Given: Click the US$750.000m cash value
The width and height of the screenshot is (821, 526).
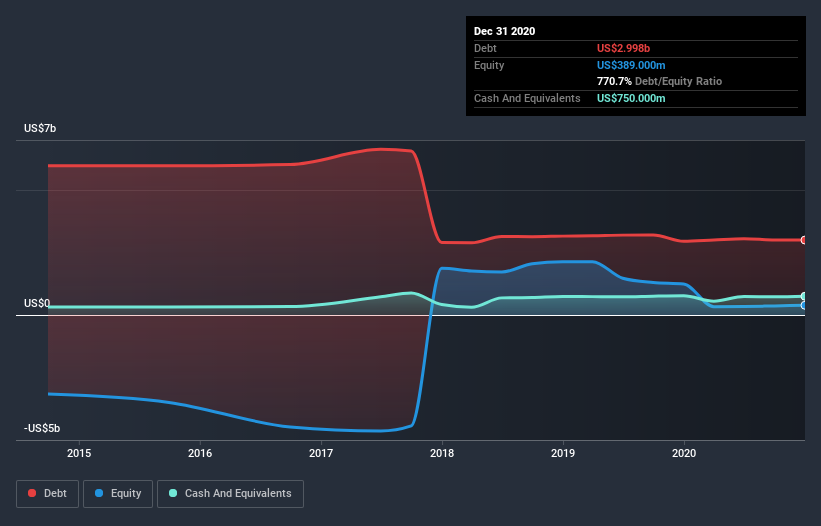Looking at the screenshot, I should coord(631,98).
